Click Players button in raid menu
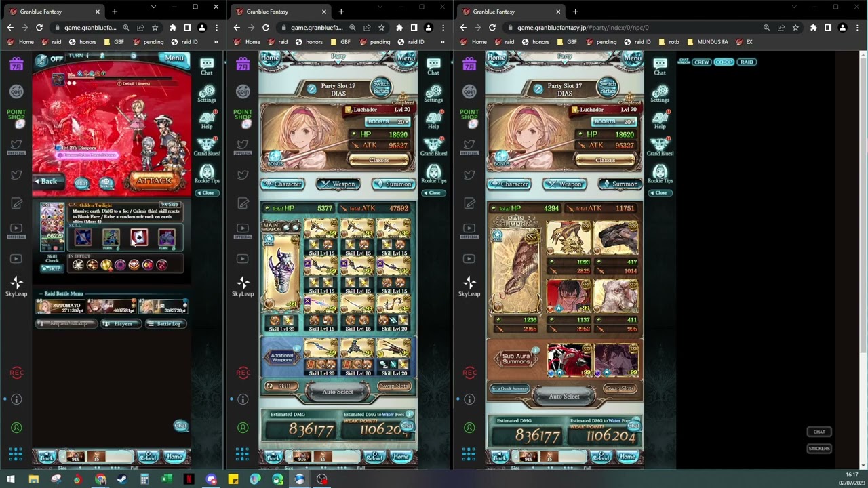 point(120,324)
